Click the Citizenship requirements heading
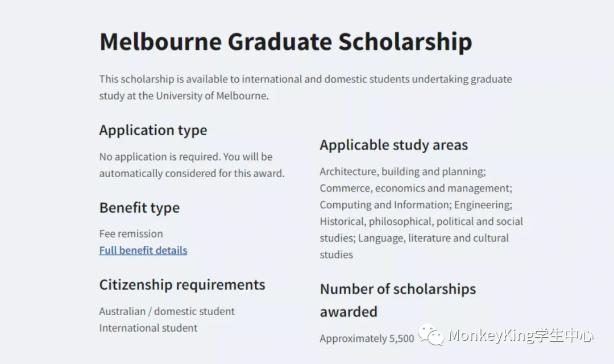614x364 pixels. click(x=182, y=284)
